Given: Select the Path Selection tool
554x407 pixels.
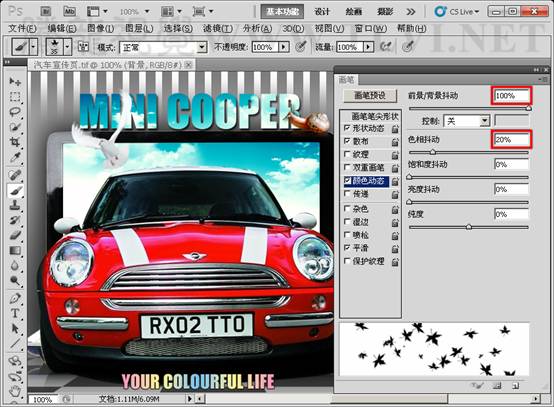Looking at the screenshot, I should pos(15,328).
